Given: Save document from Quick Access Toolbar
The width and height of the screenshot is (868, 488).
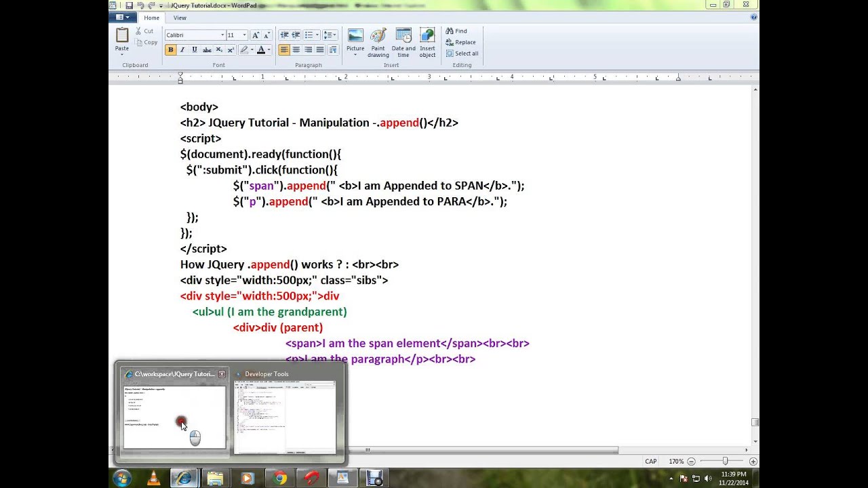Looking at the screenshot, I should click(129, 5).
